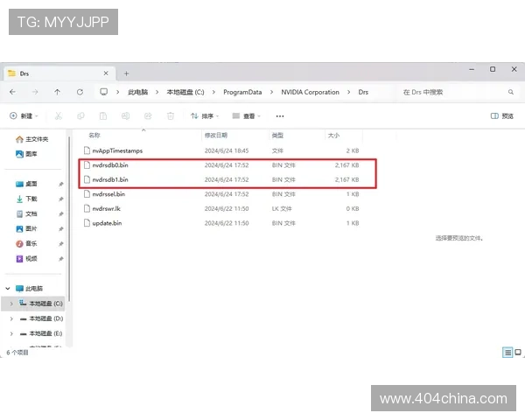Click NVIDIA Corporation in the breadcrumb

tap(310, 92)
